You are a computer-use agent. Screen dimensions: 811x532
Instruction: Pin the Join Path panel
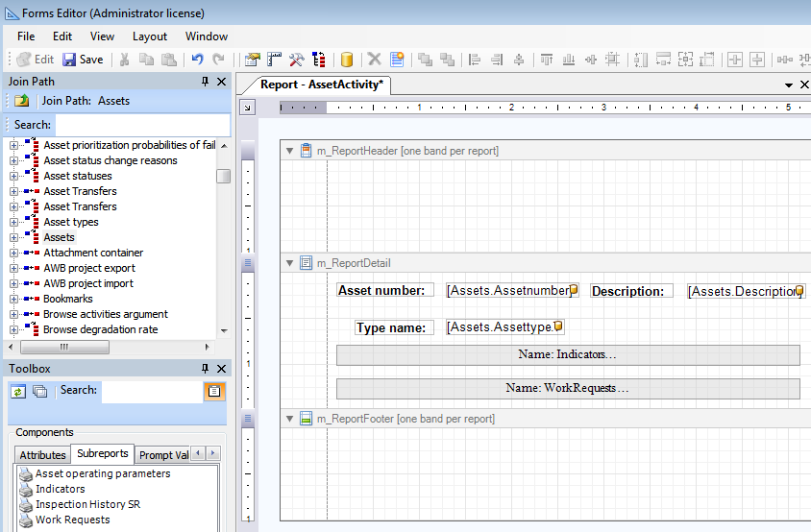[x=205, y=83]
